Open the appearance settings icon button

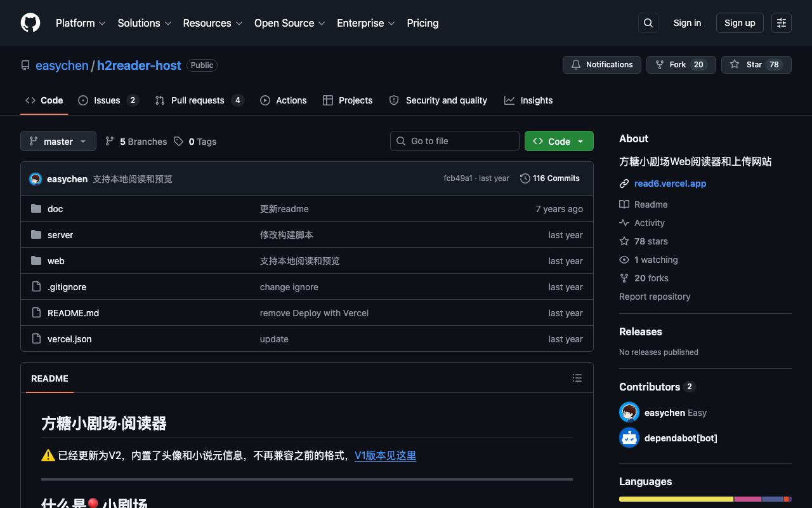coord(782,23)
